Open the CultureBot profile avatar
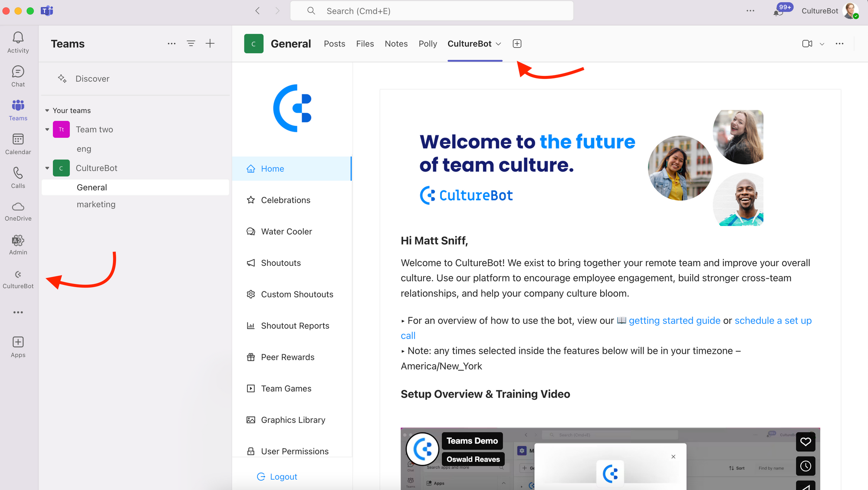Viewport: 868px width, 490px height. pos(851,11)
